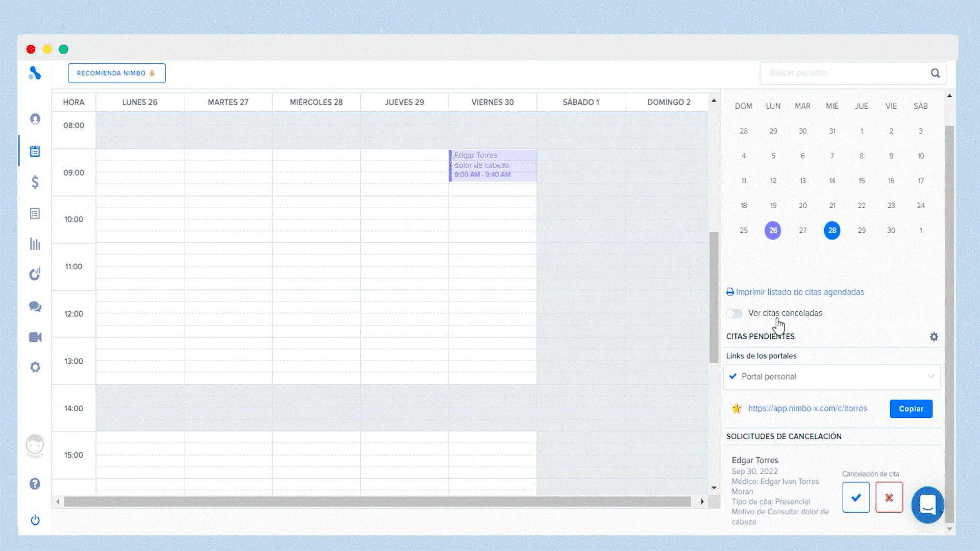The height and width of the screenshot is (551, 980).
Task: Open the video consultation camera icon
Action: pyautogui.click(x=35, y=337)
